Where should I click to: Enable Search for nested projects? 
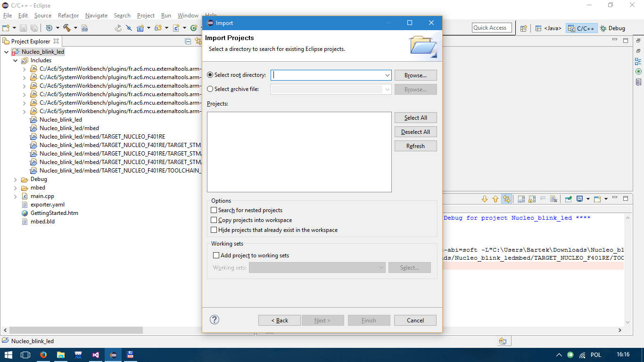[214, 210]
